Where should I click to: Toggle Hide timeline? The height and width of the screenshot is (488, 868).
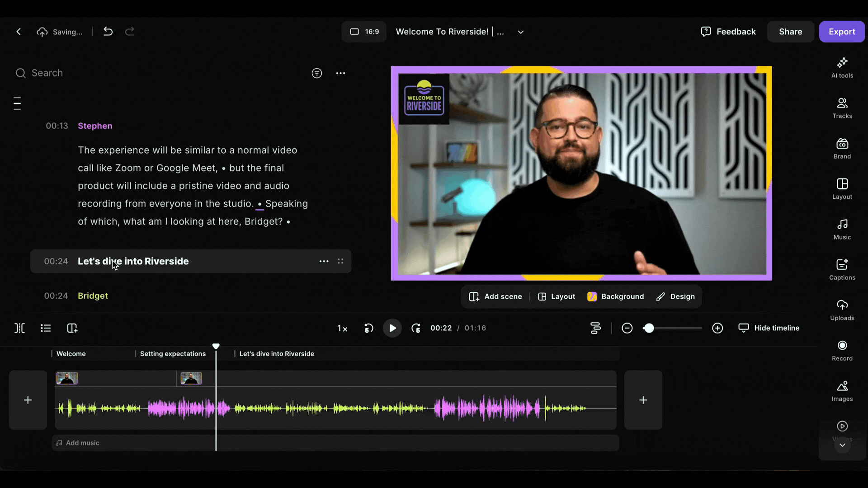769,328
